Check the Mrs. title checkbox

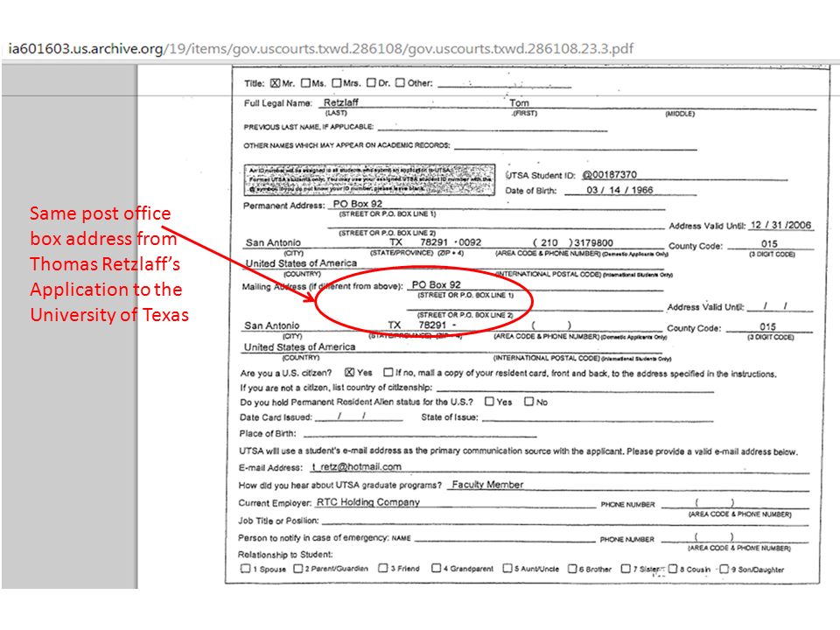click(337, 84)
